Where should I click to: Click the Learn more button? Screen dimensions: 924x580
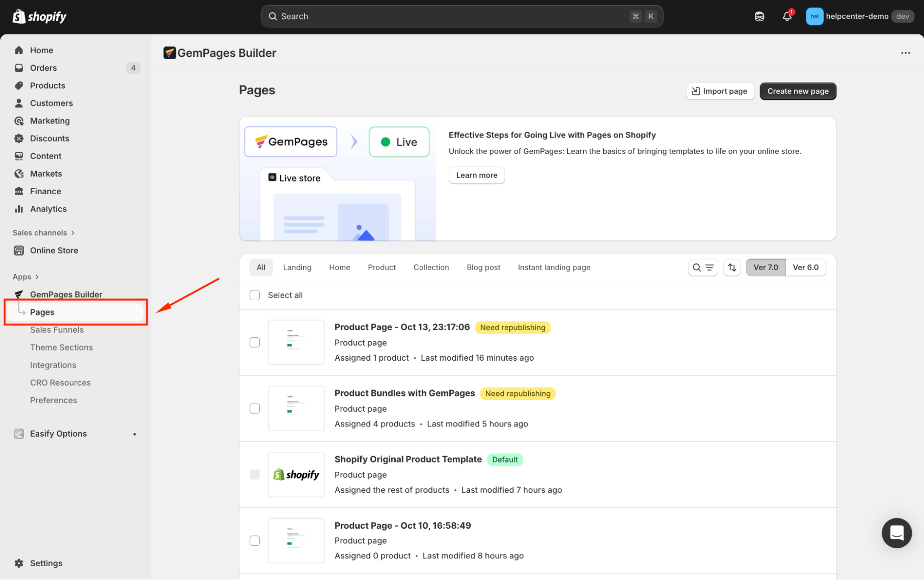tap(476, 175)
